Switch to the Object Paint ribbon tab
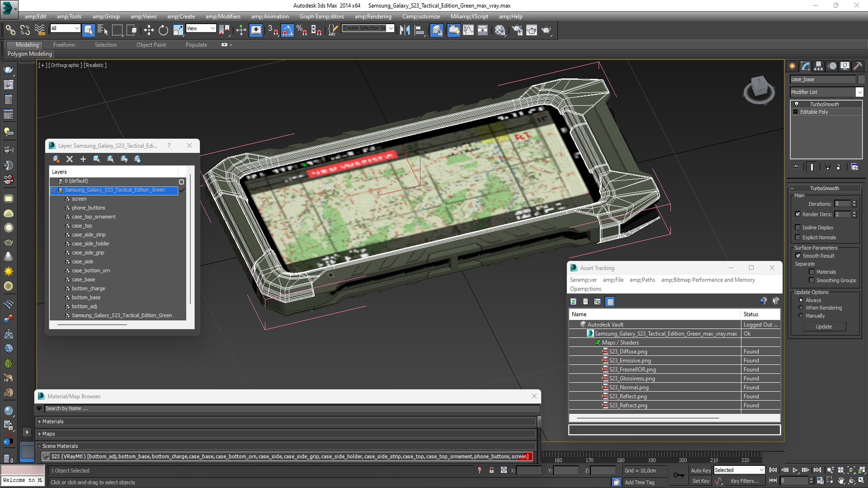This screenshot has width=868, height=488. pos(151,45)
